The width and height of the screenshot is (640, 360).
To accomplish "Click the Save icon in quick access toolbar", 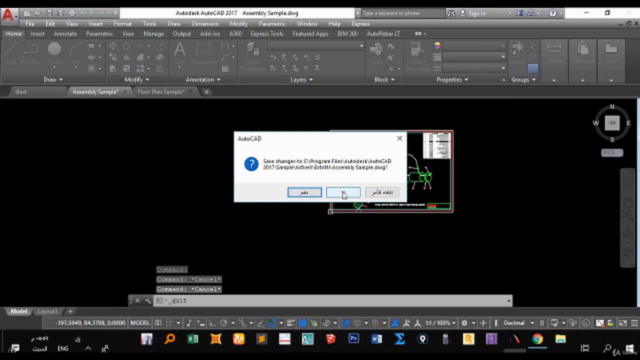I will click(x=50, y=13).
